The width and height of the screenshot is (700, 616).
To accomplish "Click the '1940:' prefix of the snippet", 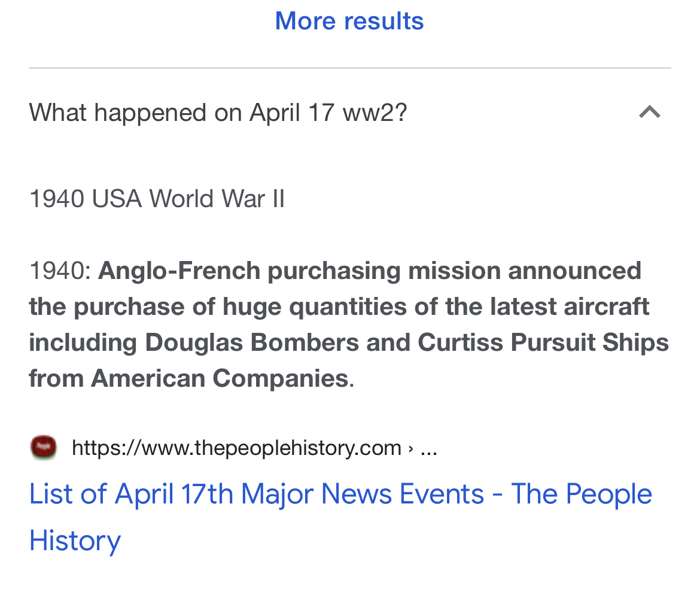I will click(x=60, y=271).
